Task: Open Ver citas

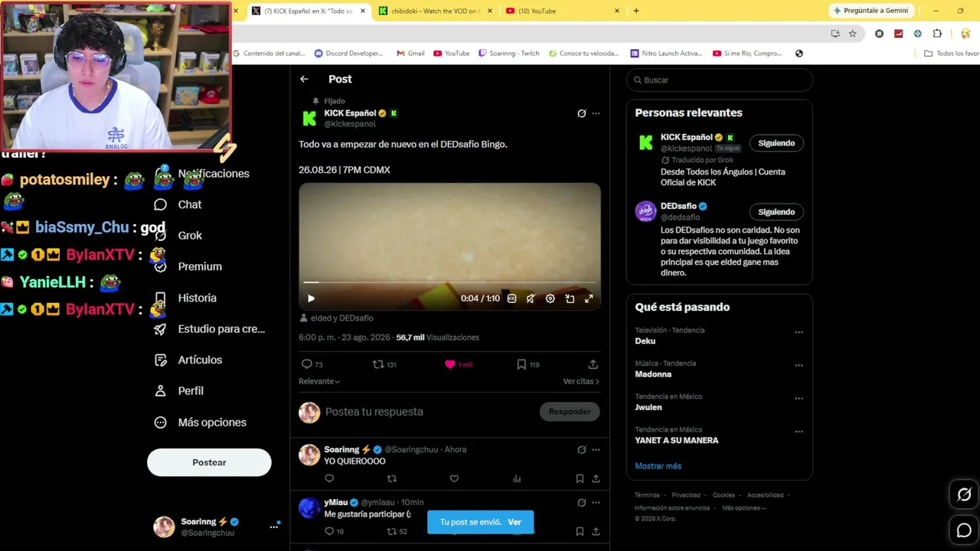Action: pyautogui.click(x=581, y=381)
